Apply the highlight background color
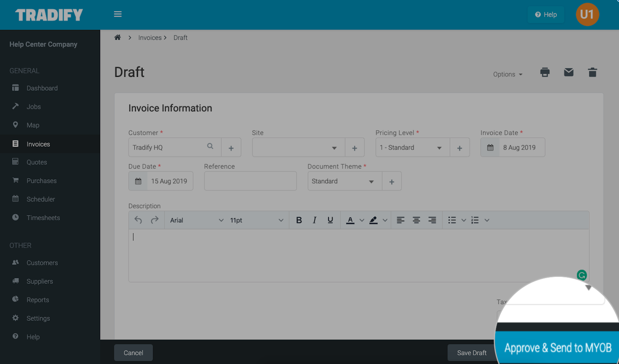 coord(373,220)
